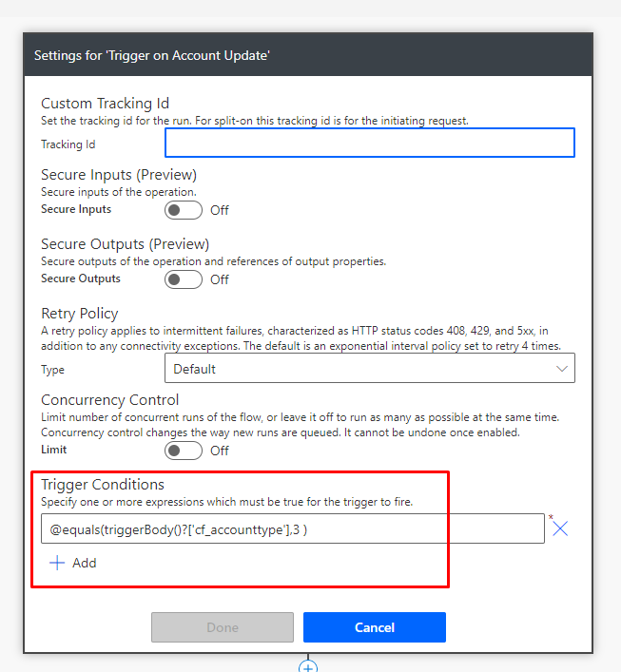Click the 'Secure Outputs (Preview)' heading
Screen dimensions: 621x672
tap(126, 244)
